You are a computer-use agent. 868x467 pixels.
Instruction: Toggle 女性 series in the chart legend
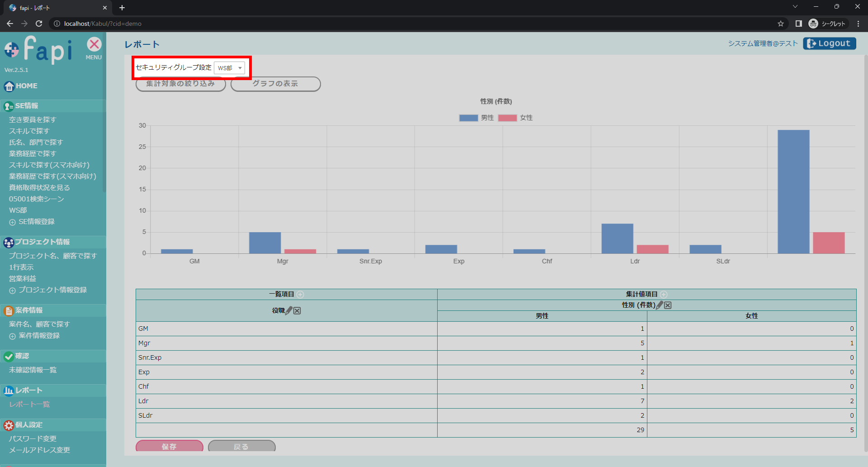point(515,118)
